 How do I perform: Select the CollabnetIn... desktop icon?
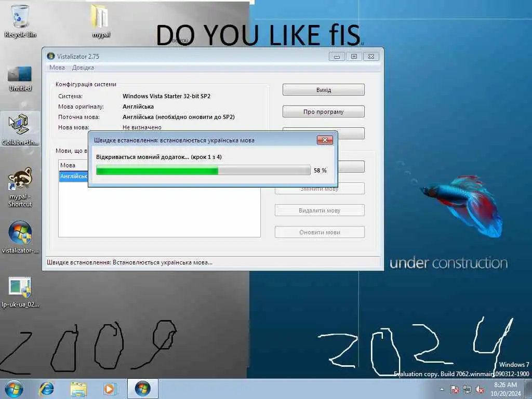click(x=20, y=129)
